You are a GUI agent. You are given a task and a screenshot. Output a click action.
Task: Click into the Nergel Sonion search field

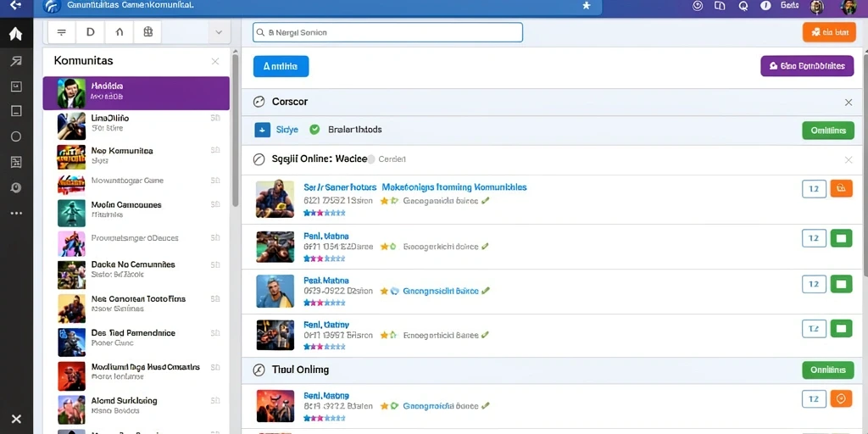point(387,33)
